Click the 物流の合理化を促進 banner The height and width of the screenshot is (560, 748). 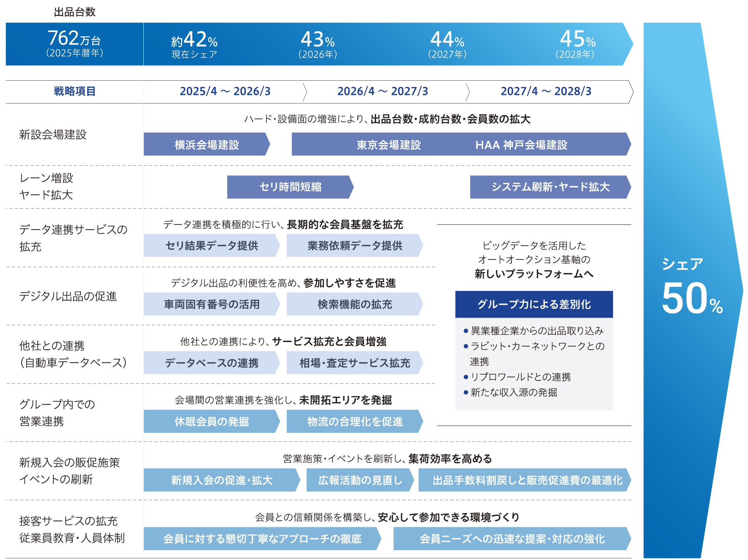[x=354, y=422]
